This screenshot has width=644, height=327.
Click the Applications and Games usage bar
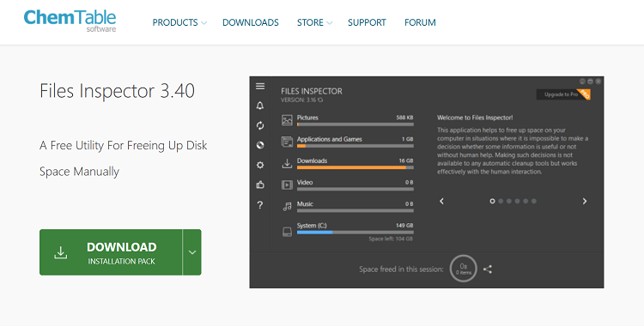355,146
